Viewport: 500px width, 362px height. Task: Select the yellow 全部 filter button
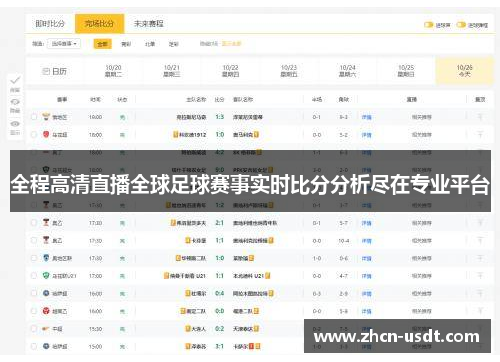point(102,44)
